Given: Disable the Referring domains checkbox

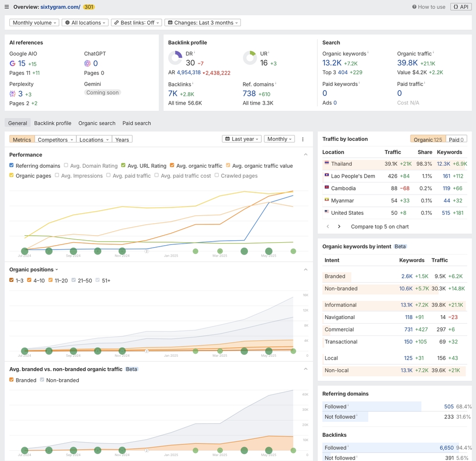Looking at the screenshot, I should click(x=11, y=165).
